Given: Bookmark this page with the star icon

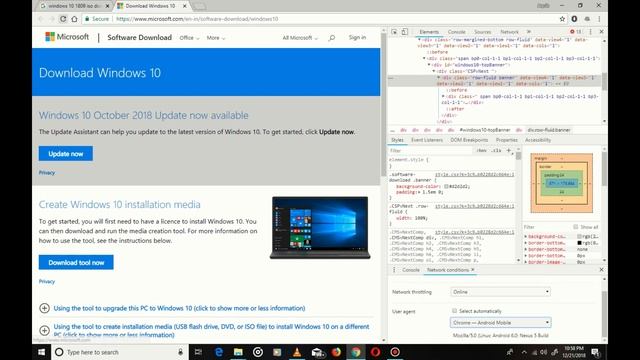Looking at the screenshot, I should 562,19.
